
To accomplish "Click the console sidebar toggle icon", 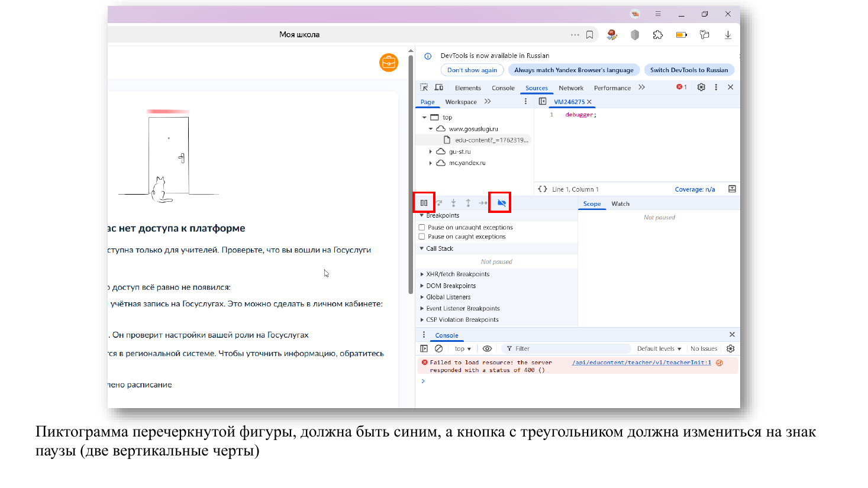I will tap(424, 348).
